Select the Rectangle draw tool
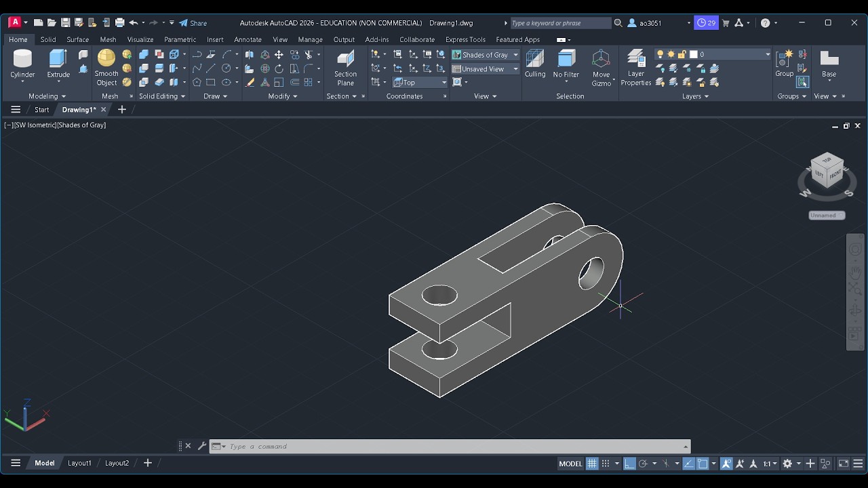Image resolution: width=868 pixels, height=488 pixels. click(211, 82)
